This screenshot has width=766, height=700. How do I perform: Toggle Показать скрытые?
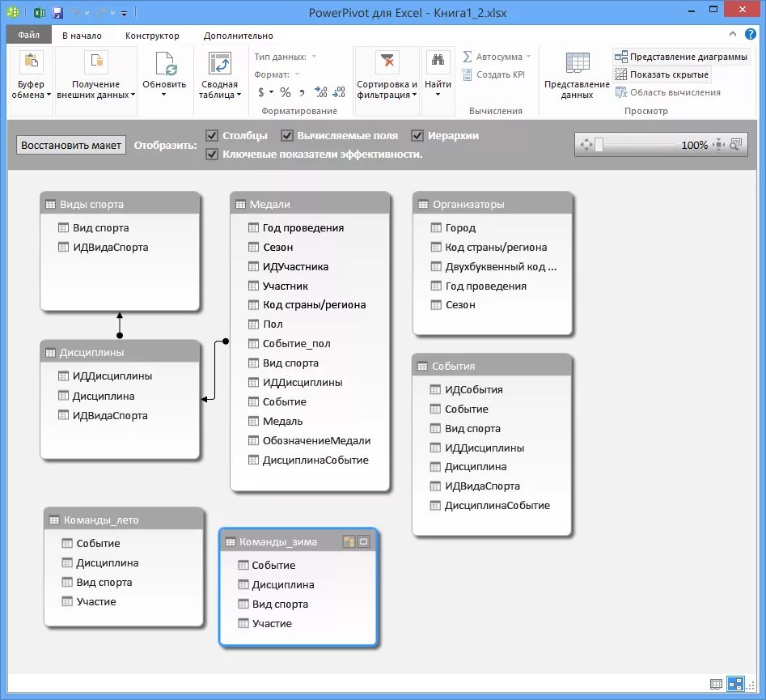pyautogui.click(x=662, y=74)
